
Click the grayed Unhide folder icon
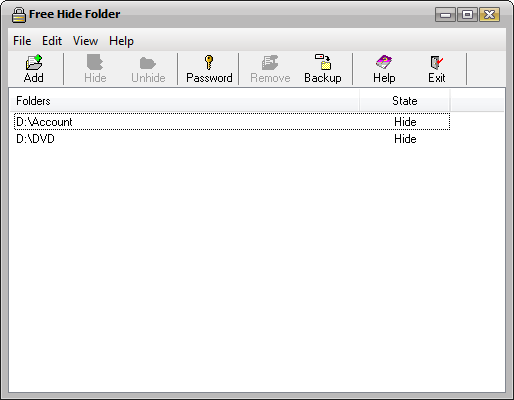(x=148, y=63)
